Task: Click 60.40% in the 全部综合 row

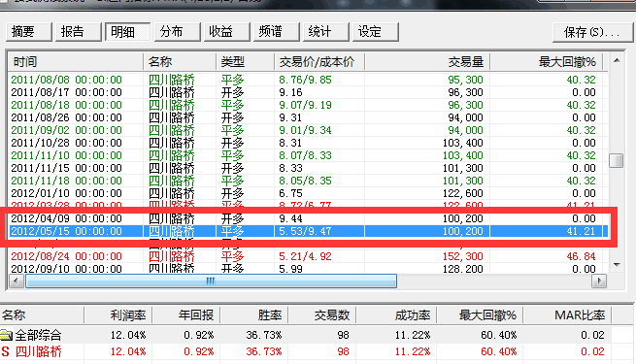Action: click(498, 335)
